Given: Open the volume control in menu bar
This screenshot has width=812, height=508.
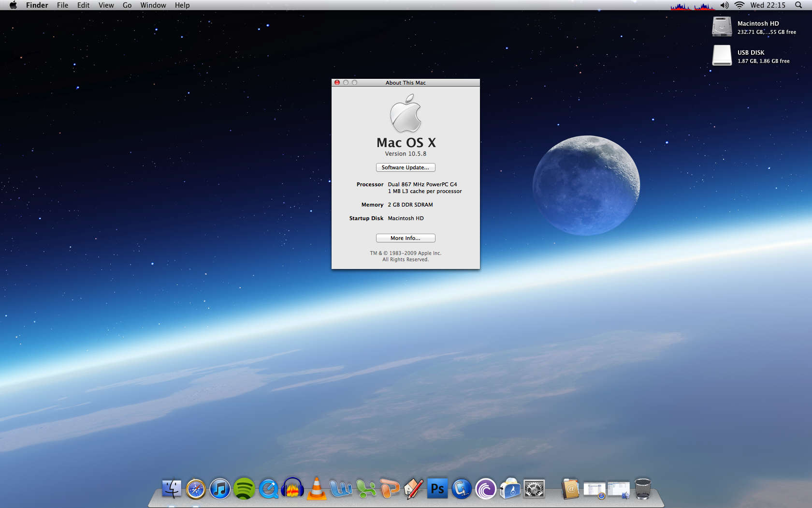Looking at the screenshot, I should click(724, 5).
